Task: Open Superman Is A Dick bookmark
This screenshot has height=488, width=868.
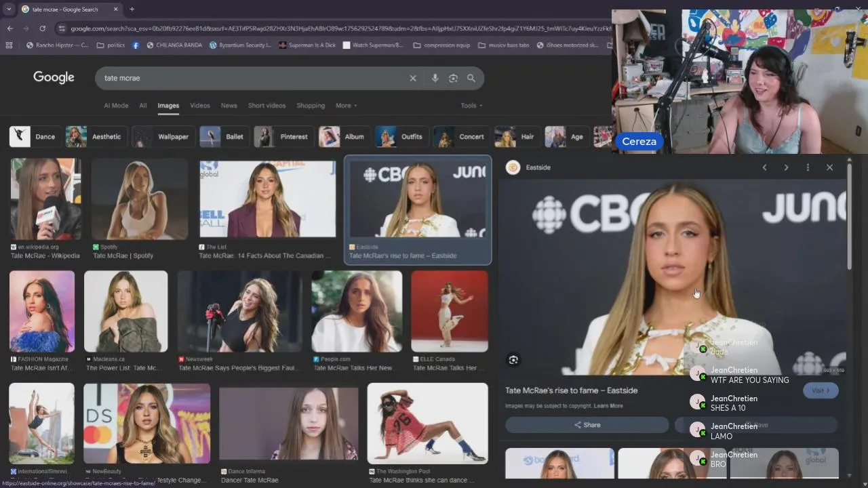Action: 307,45
